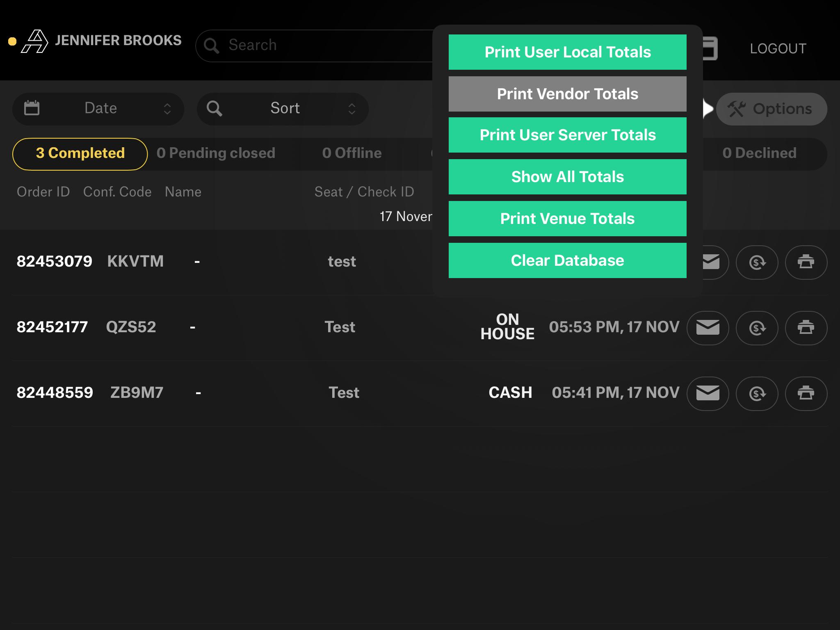Select the 3 Completed tab
Viewport: 840px width, 630px height.
click(x=80, y=153)
